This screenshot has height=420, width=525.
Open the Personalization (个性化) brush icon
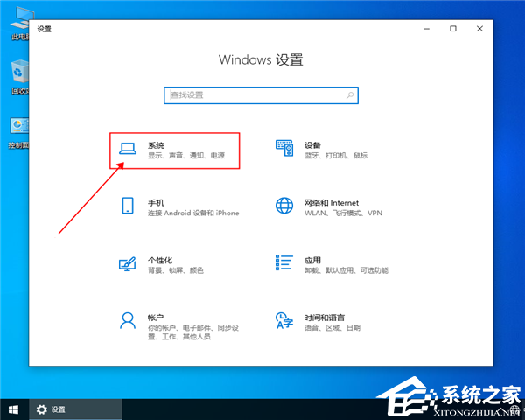(x=128, y=264)
